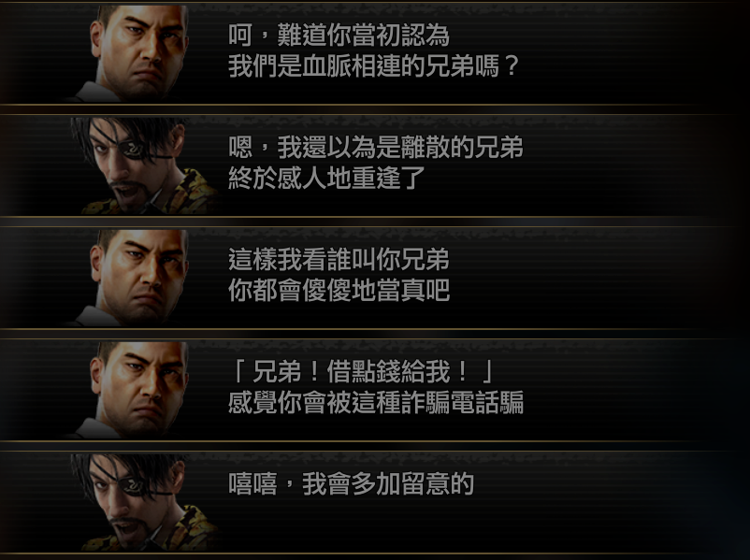Click the eyepatch on the last row's portrait
Image resolution: width=750 pixels, height=560 pixels.
click(x=130, y=485)
